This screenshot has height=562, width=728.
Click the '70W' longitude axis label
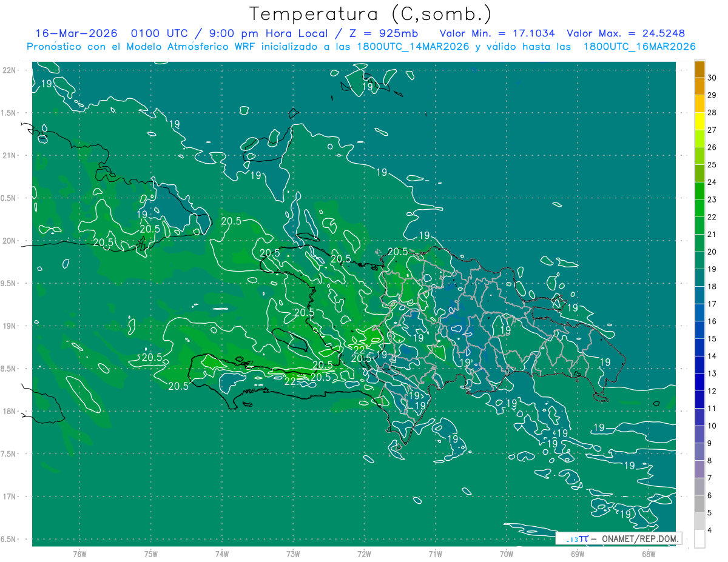point(506,554)
